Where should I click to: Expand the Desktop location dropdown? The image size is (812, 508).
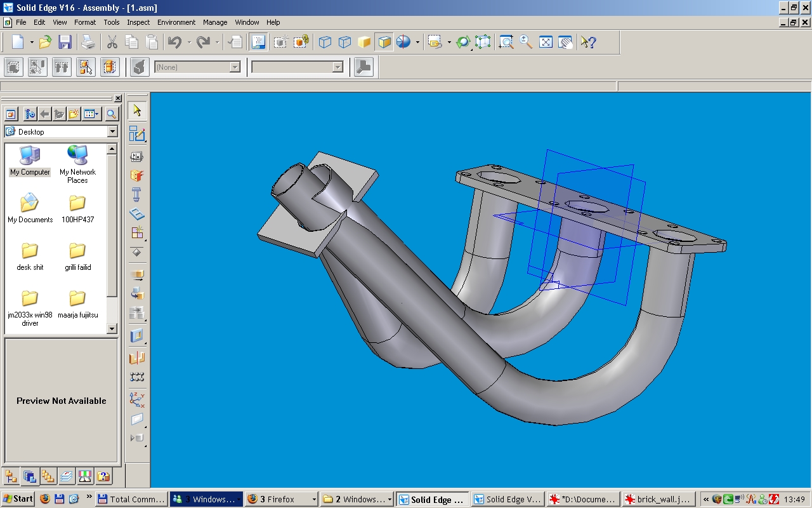point(112,131)
